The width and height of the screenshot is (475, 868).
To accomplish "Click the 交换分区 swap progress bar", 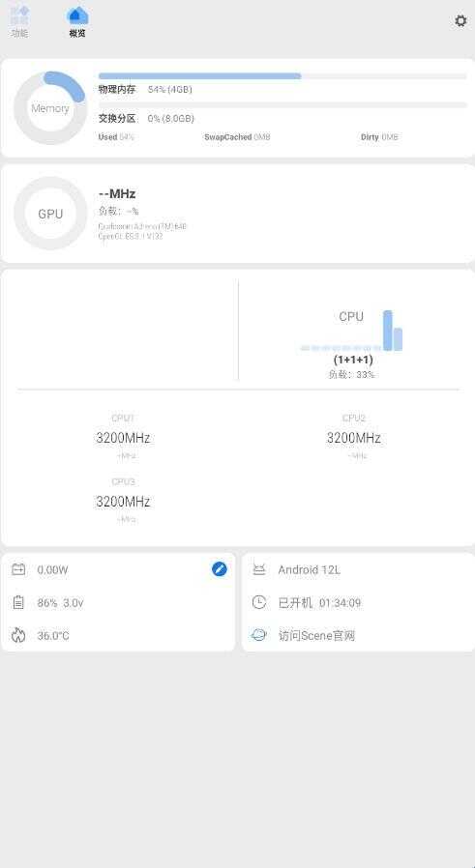I will (x=282, y=104).
